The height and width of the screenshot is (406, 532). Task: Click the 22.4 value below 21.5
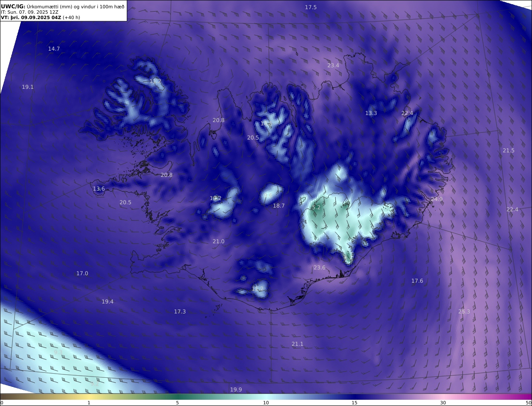(x=512, y=209)
